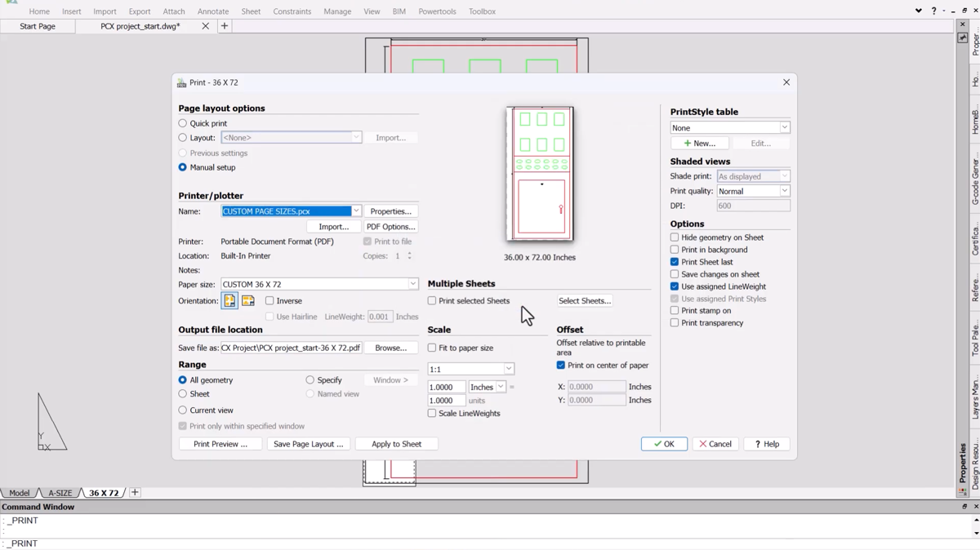The image size is (980, 550).
Task: Click the help question mark icon in title bar
Action: point(933,11)
